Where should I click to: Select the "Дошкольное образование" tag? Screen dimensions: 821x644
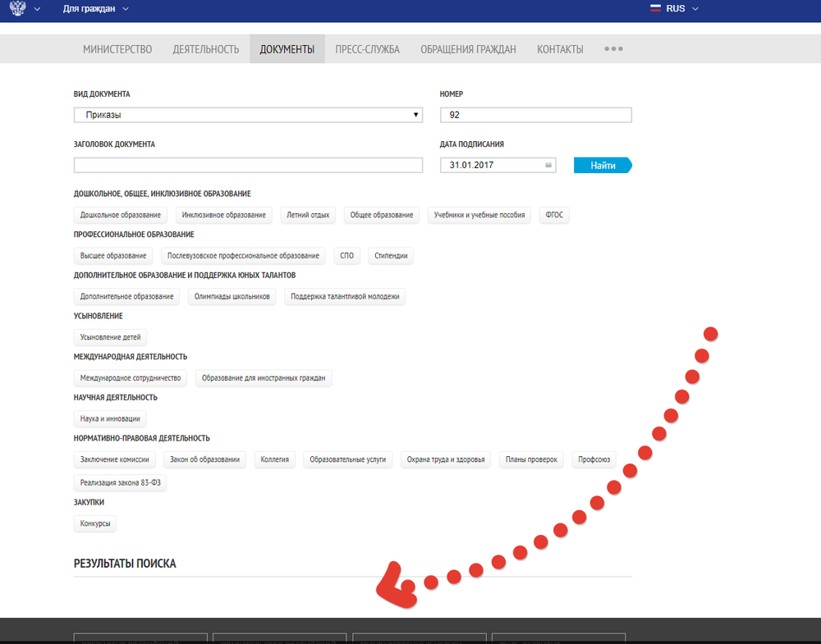(x=121, y=215)
